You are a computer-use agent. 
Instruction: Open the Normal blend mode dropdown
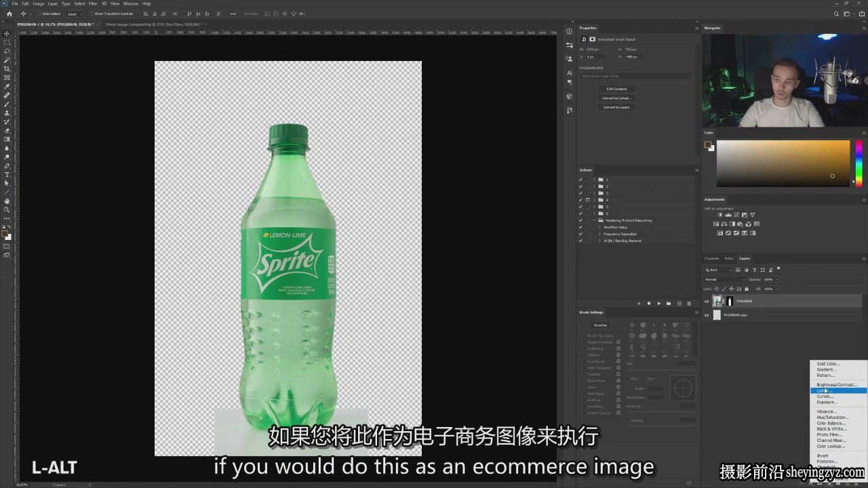pyautogui.click(x=724, y=279)
